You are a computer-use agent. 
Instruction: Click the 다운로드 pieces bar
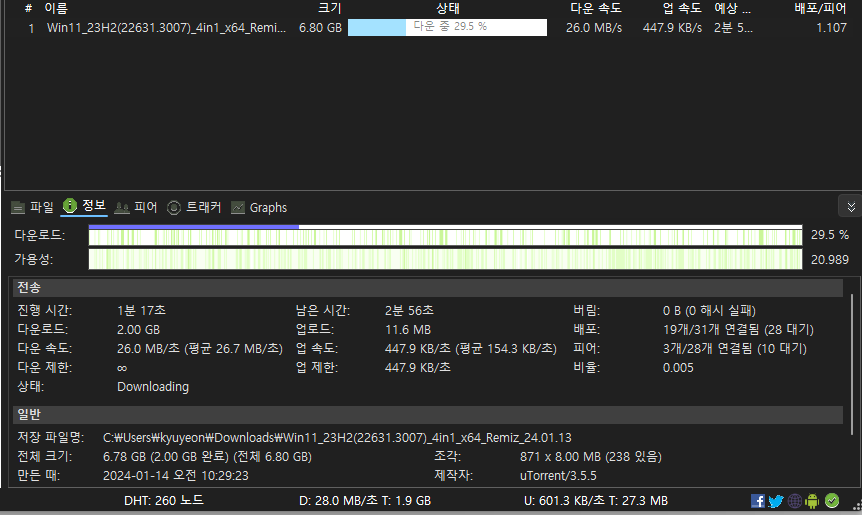coord(445,235)
